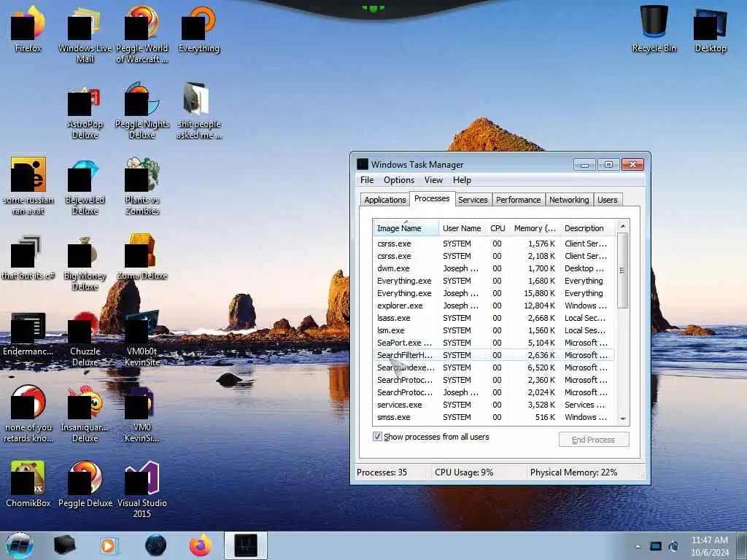Select the lsm.exe process row
The image size is (747, 560).
coord(494,330)
